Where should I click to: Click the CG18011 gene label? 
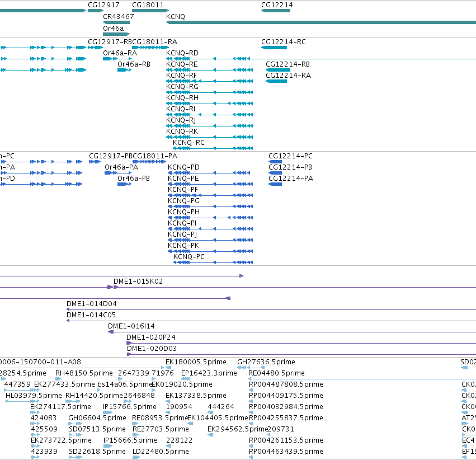[x=148, y=5]
